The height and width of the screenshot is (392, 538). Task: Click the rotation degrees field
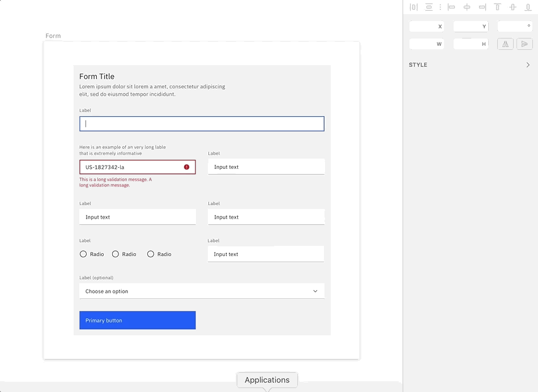pyautogui.click(x=514, y=27)
